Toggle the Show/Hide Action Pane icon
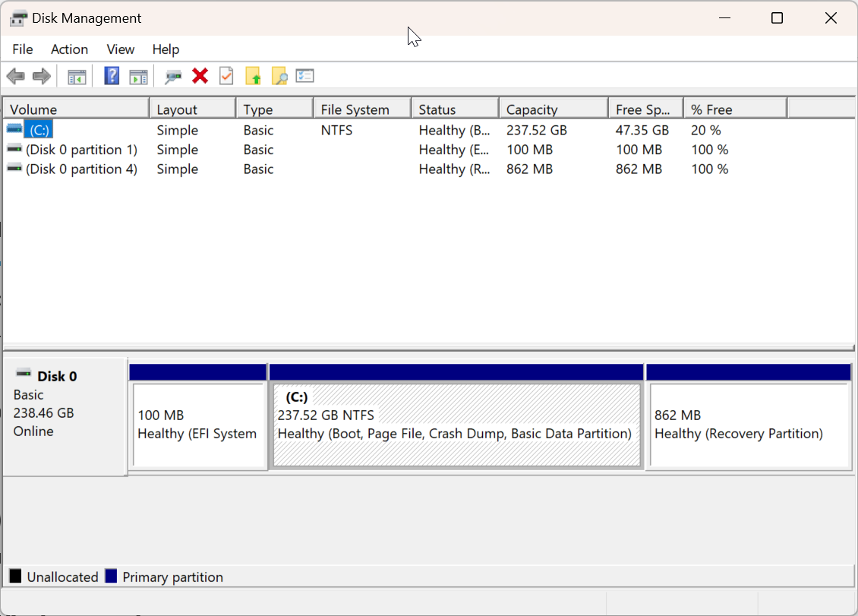The height and width of the screenshot is (616, 858). click(x=138, y=76)
